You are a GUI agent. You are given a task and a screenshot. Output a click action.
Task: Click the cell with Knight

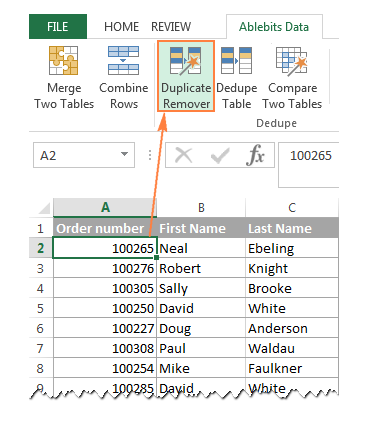pyautogui.click(x=292, y=268)
